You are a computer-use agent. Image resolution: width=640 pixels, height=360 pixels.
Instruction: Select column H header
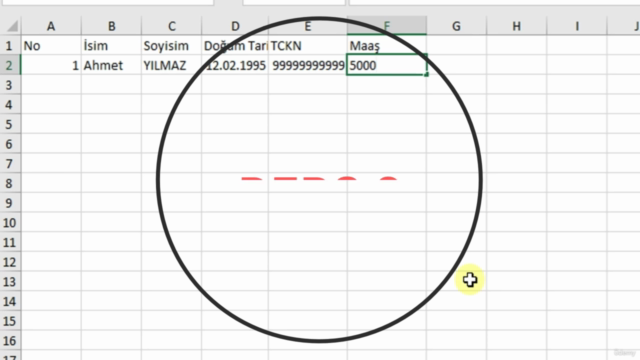(x=516, y=26)
